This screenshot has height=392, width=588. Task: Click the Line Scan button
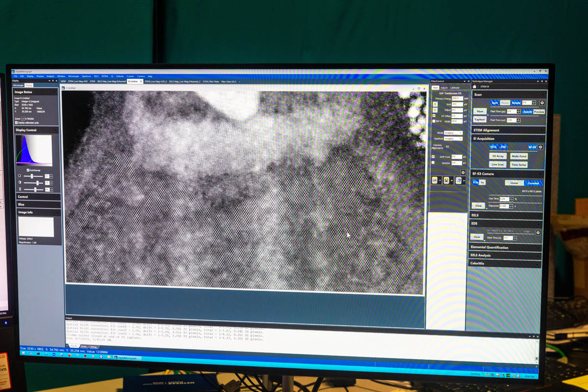[x=497, y=165]
